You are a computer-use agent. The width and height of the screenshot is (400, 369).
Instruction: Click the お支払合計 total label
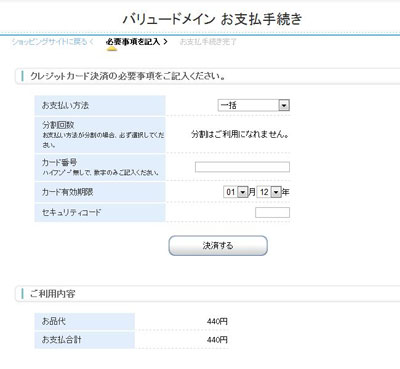[x=62, y=340]
